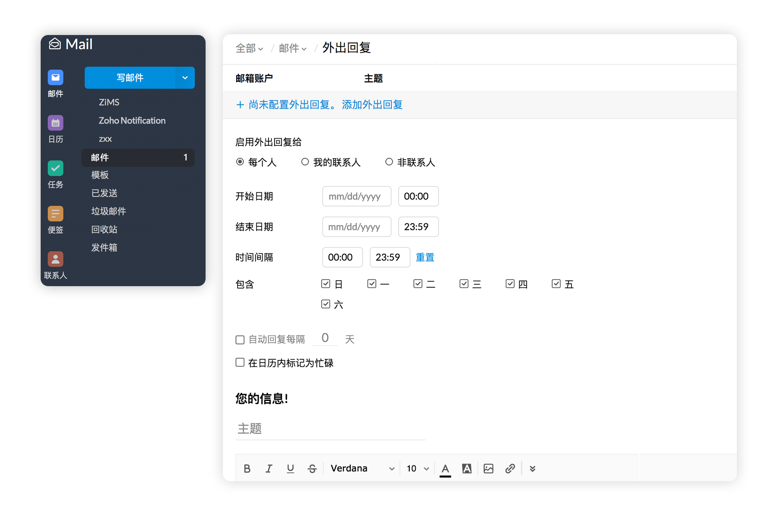The image size is (779, 532).
Task: Insert image into message body
Action: [488, 468]
